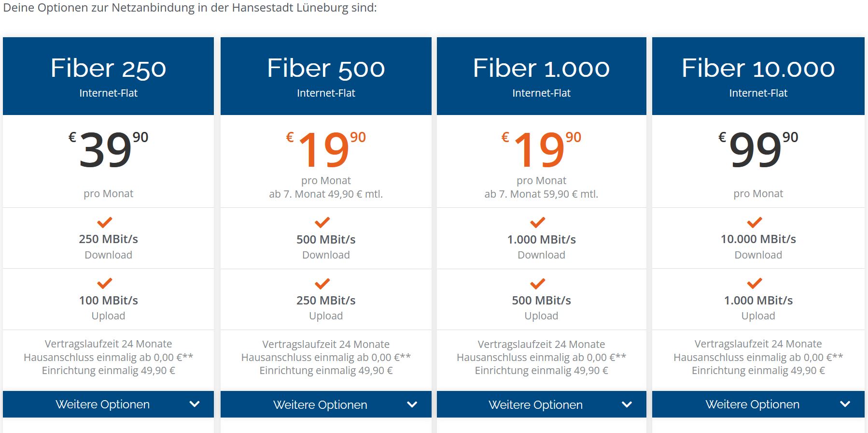Click the 250 MBit/s upload checkmark in Fiber 500

322,283
